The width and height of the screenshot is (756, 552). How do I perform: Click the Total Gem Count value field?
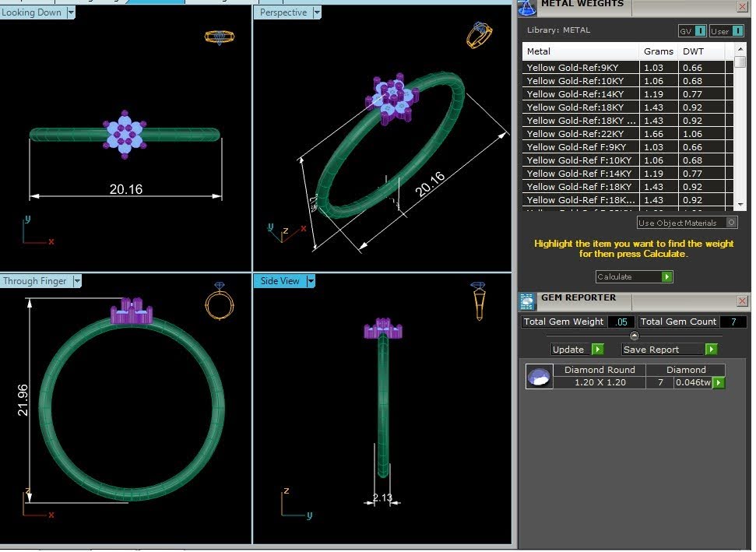coord(733,322)
